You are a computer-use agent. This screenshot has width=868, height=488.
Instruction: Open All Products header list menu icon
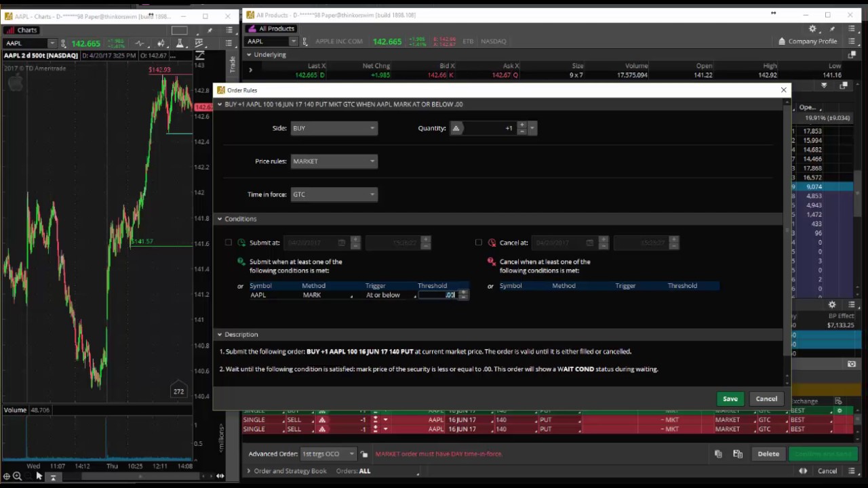(x=852, y=29)
